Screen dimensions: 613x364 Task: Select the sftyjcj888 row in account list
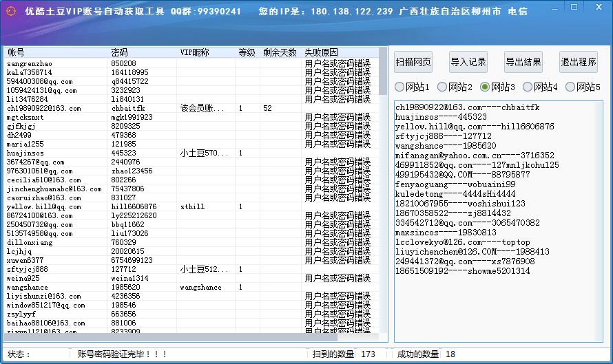191,269
